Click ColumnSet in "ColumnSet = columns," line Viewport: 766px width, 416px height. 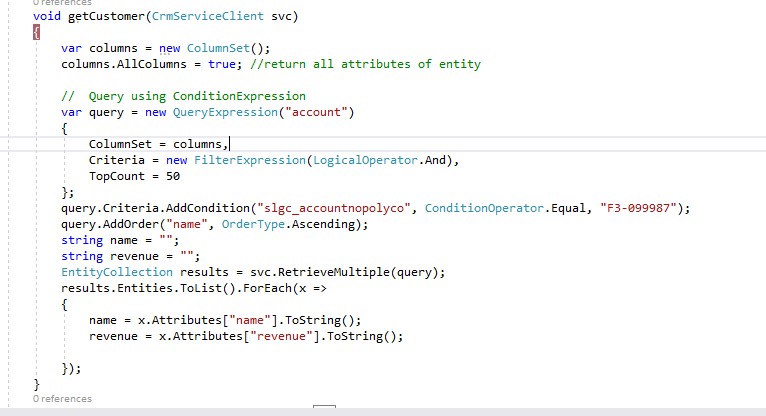coord(120,144)
